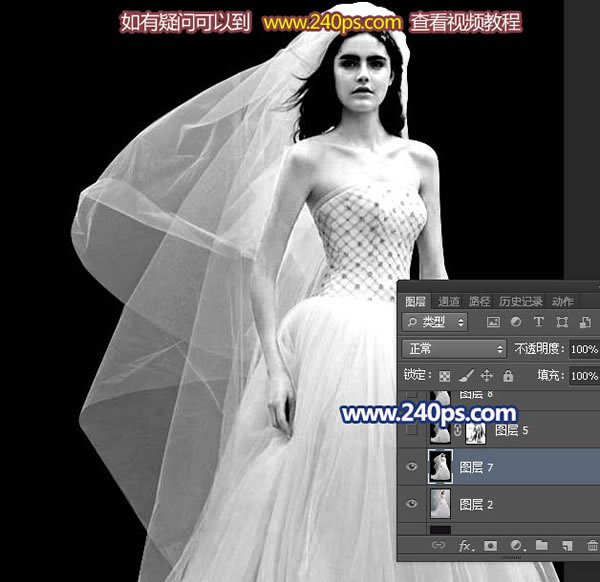Switch to the 通道 tab
This screenshot has height=582, width=600.
(x=448, y=302)
